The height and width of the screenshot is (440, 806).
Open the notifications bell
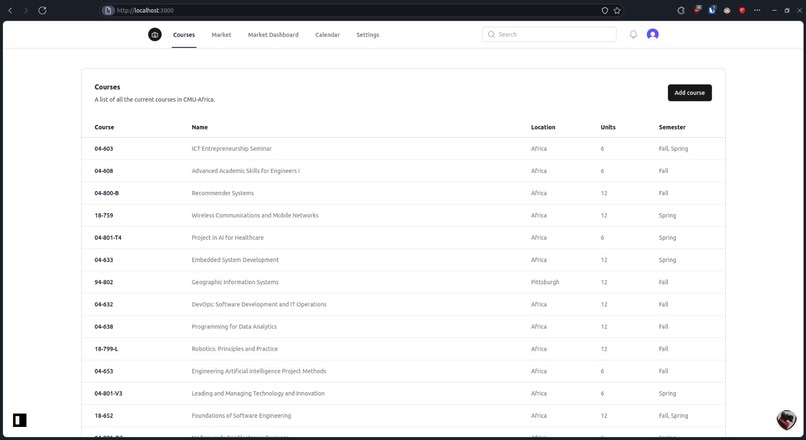(x=633, y=34)
